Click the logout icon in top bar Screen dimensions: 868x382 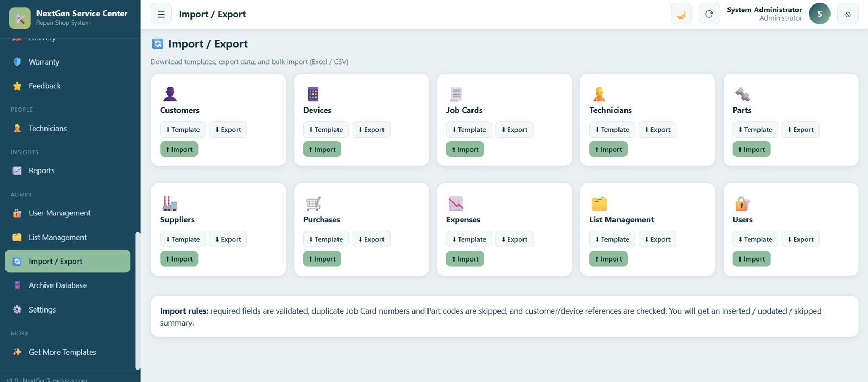click(848, 14)
